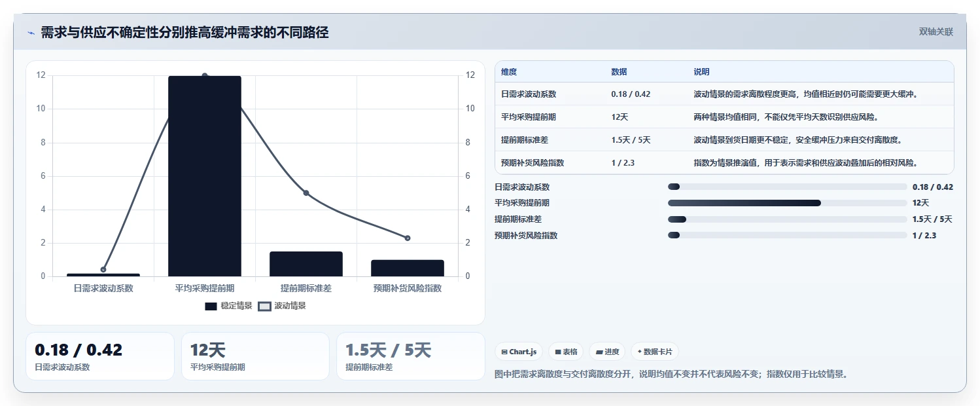This screenshot has width=980, height=406.
Task: Click table value 1 / 2.3
Action: point(623,162)
